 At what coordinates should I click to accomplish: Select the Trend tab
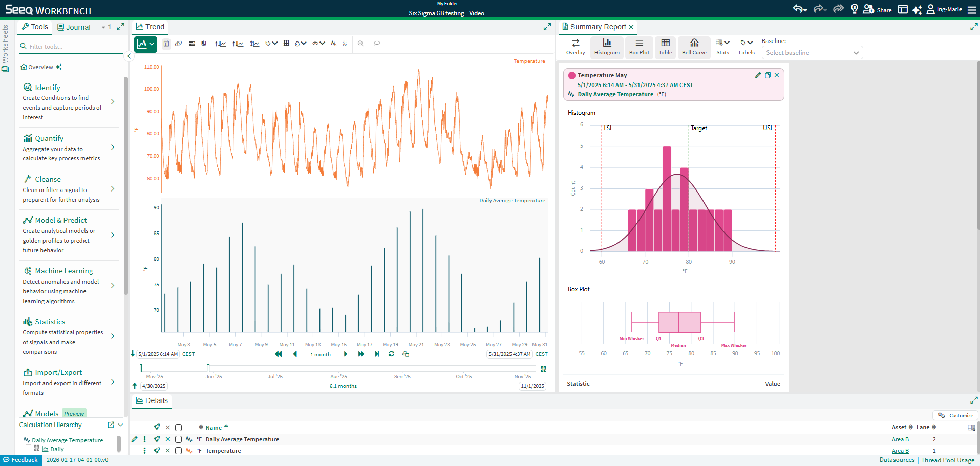[x=150, y=27]
